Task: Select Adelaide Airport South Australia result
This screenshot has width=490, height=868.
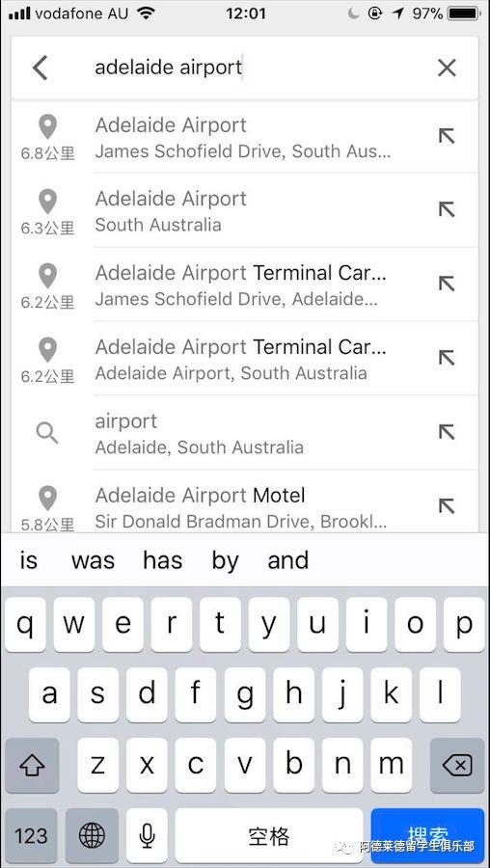Action: [x=244, y=210]
